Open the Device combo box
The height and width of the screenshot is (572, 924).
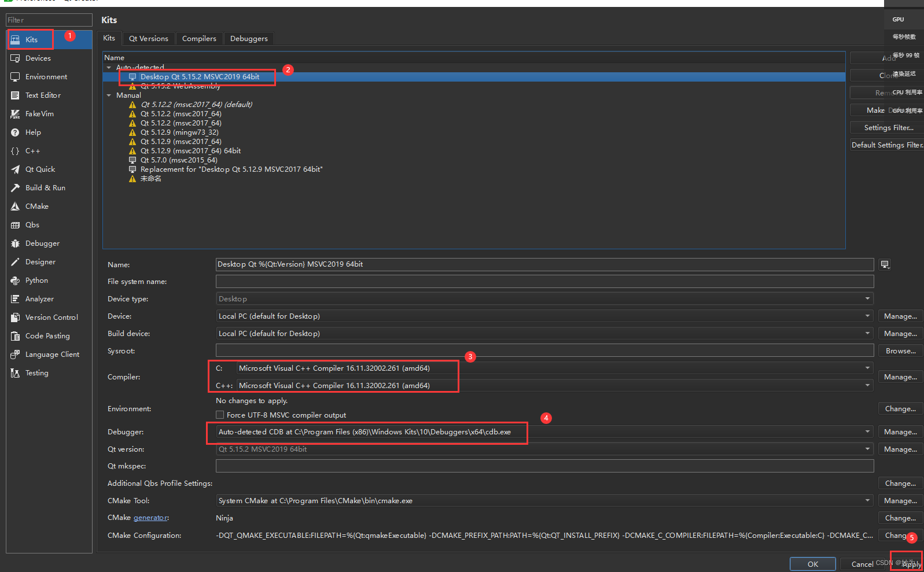click(x=544, y=316)
